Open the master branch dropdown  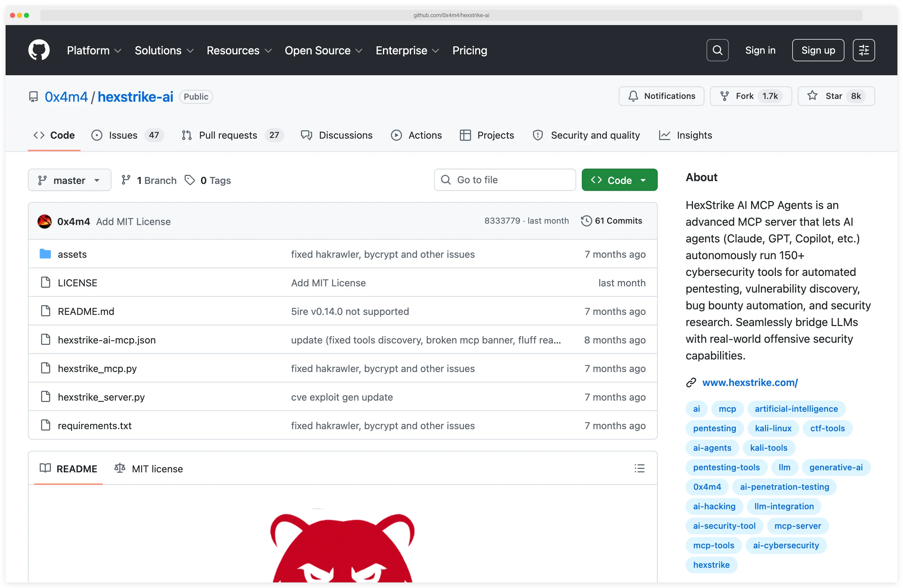point(69,180)
